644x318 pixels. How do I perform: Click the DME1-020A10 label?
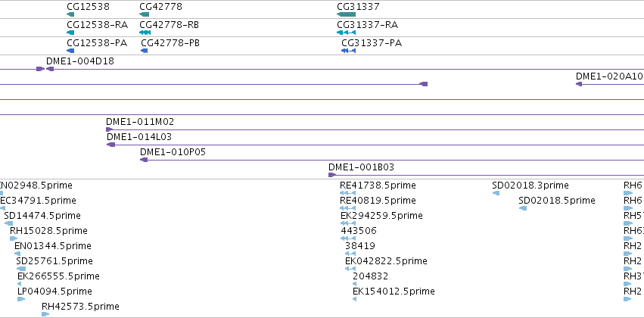point(609,76)
